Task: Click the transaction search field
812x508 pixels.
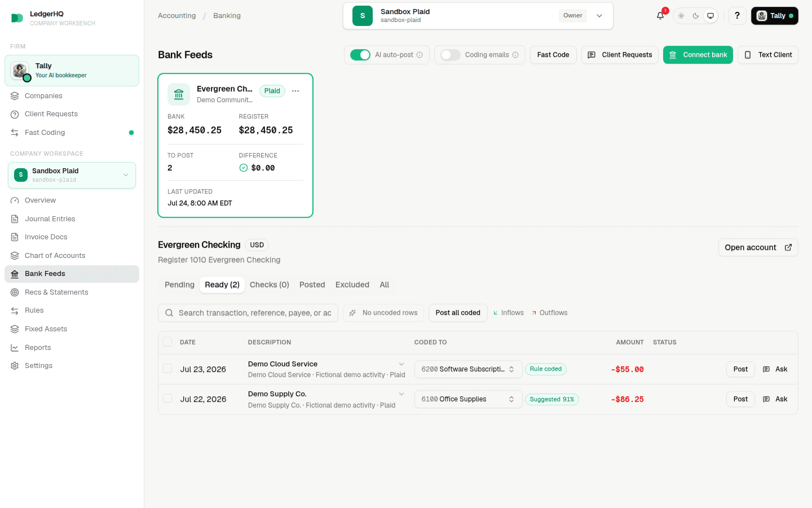Action: coord(248,313)
